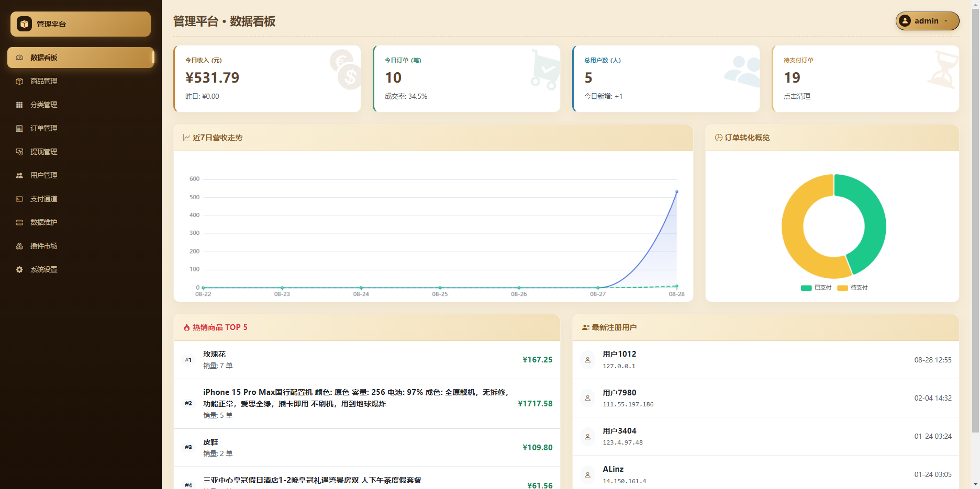Viewport: 980px width, 489px height.
Task: Click the 用户管理 people icon
Action: point(19,175)
